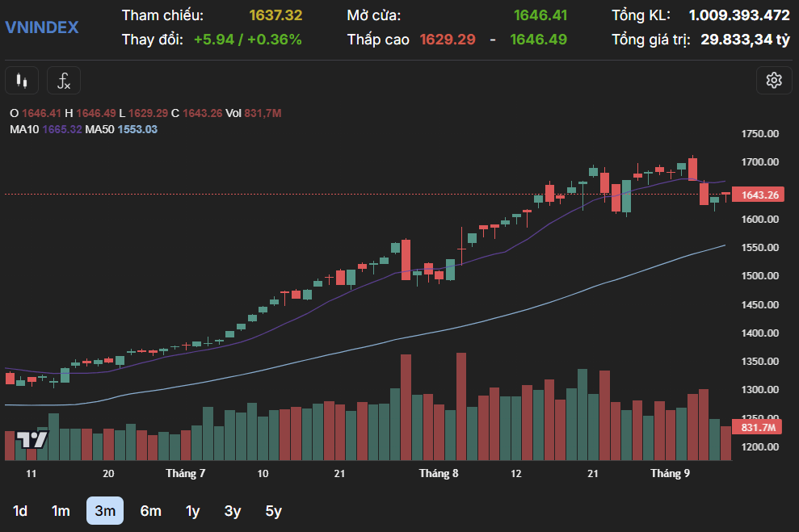Click the red 831.7M volume label
Image resolution: width=799 pixels, height=532 pixels.
757,427
